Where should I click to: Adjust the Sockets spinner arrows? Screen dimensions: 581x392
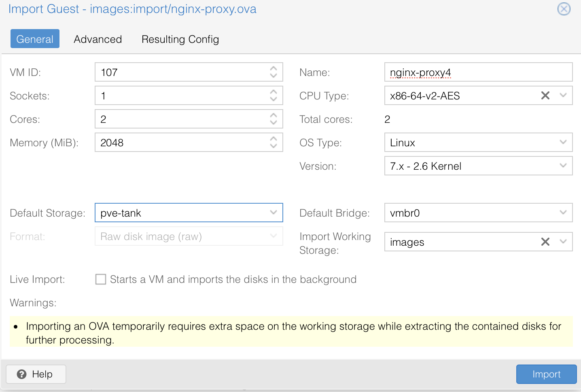274,95
